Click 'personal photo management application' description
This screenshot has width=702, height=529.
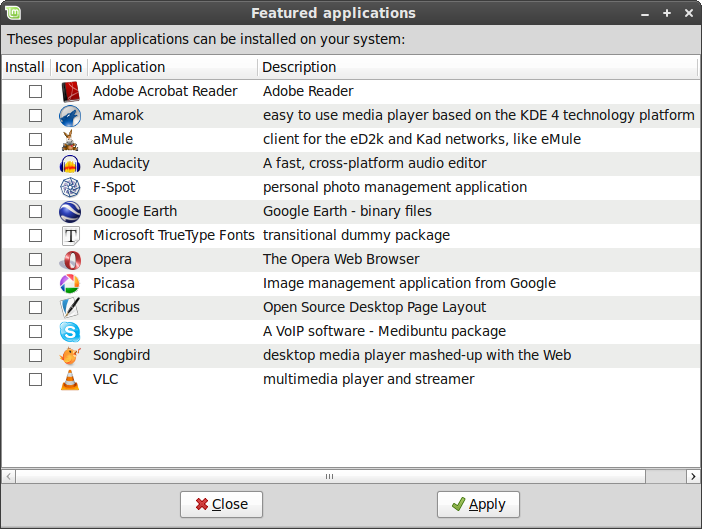(x=395, y=188)
